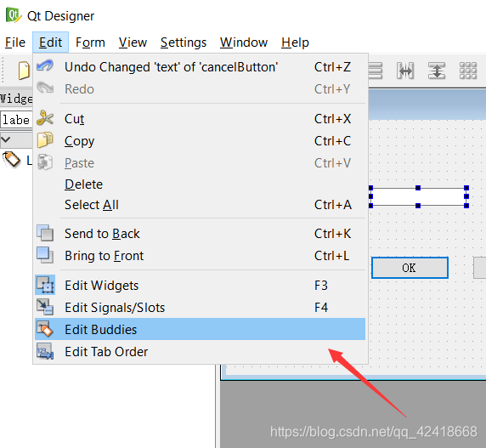This screenshot has height=448, width=486.
Task: Click the Edit Tab Order icon
Action: (x=45, y=351)
